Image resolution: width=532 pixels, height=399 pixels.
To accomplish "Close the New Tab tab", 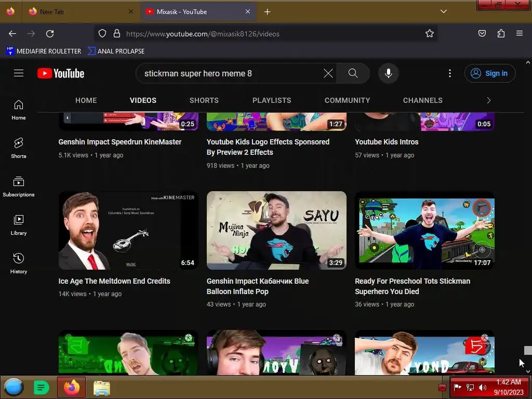I will tap(131, 11).
